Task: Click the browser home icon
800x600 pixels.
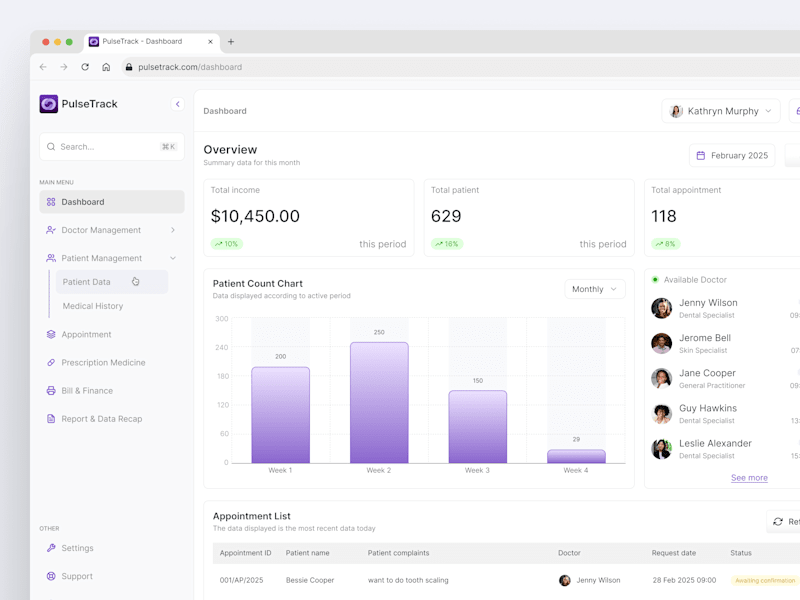Action: pos(106,67)
